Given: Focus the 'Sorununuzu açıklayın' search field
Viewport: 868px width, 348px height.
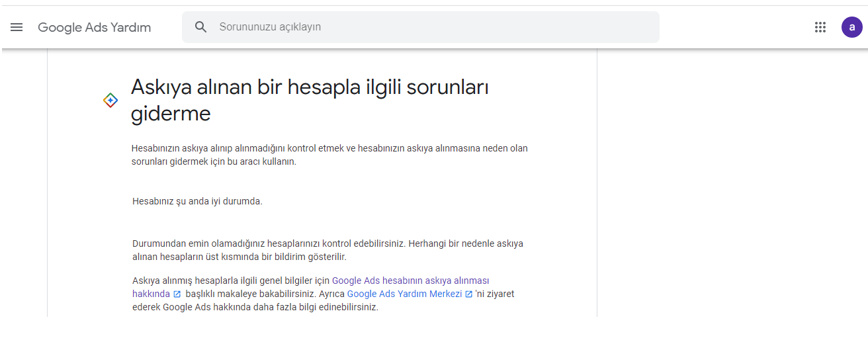Looking at the screenshot, I should click(421, 27).
